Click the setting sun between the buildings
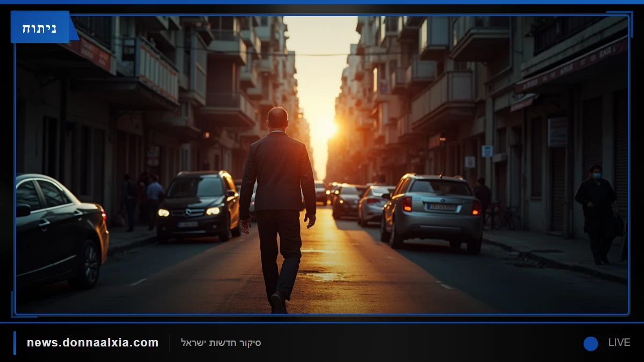644x362 pixels. [326, 129]
